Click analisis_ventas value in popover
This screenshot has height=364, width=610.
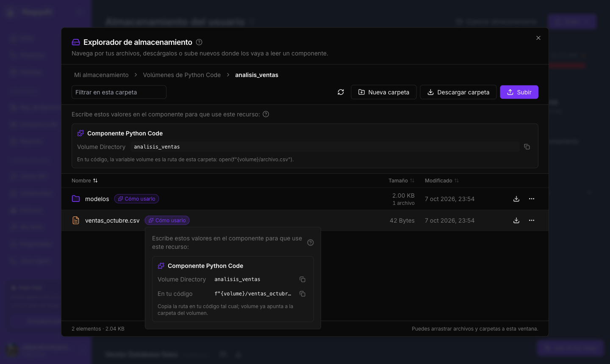pyautogui.click(x=237, y=279)
